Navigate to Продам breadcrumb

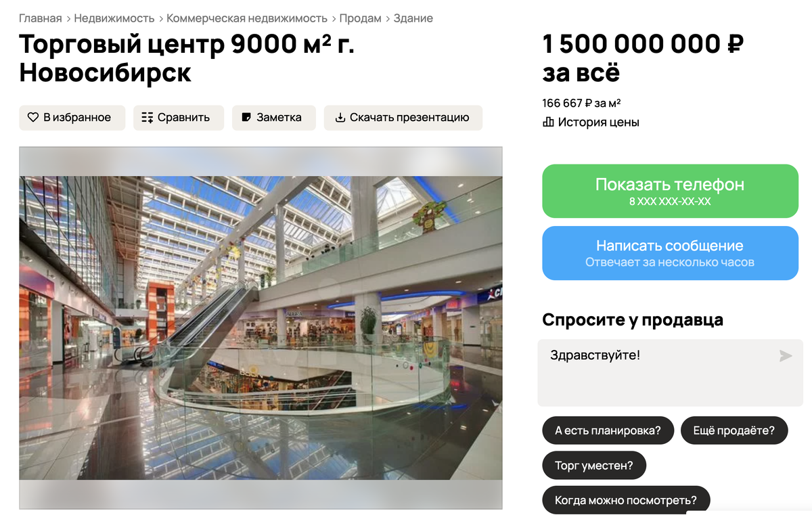361,18
